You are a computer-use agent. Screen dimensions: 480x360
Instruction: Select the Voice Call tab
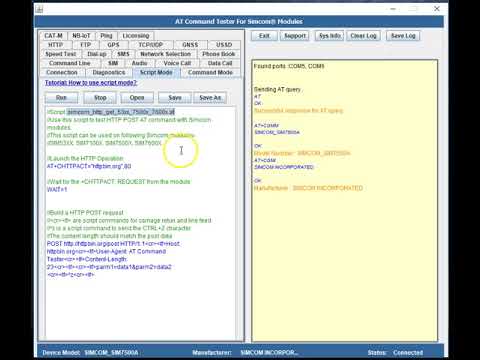point(177,63)
